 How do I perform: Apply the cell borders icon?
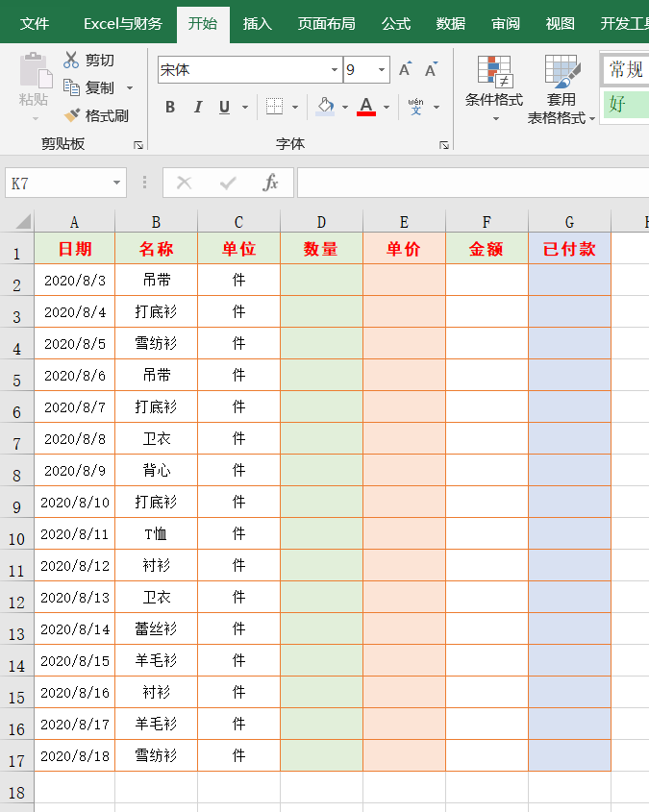pyautogui.click(x=274, y=108)
